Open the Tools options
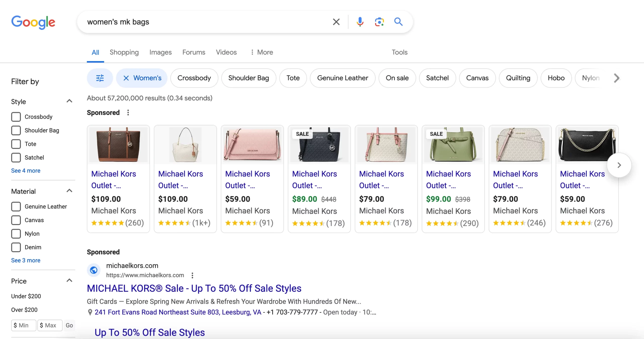644x339 pixels. [x=399, y=52]
